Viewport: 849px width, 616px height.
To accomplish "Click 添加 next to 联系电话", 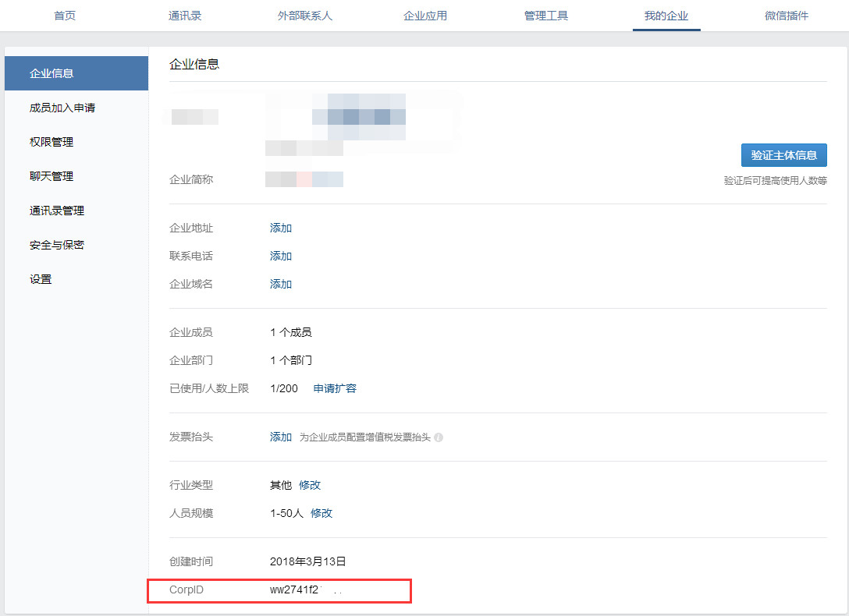I will pyautogui.click(x=281, y=256).
